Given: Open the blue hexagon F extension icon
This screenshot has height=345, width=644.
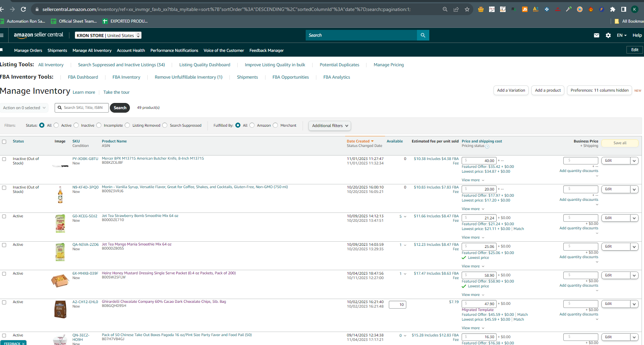Looking at the screenshot, I should pyautogui.click(x=602, y=9).
